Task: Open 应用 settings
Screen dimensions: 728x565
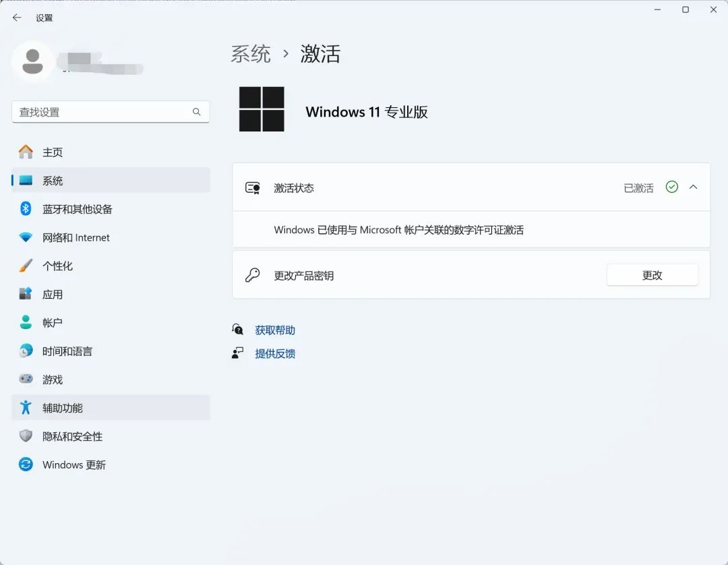Action: click(111, 294)
